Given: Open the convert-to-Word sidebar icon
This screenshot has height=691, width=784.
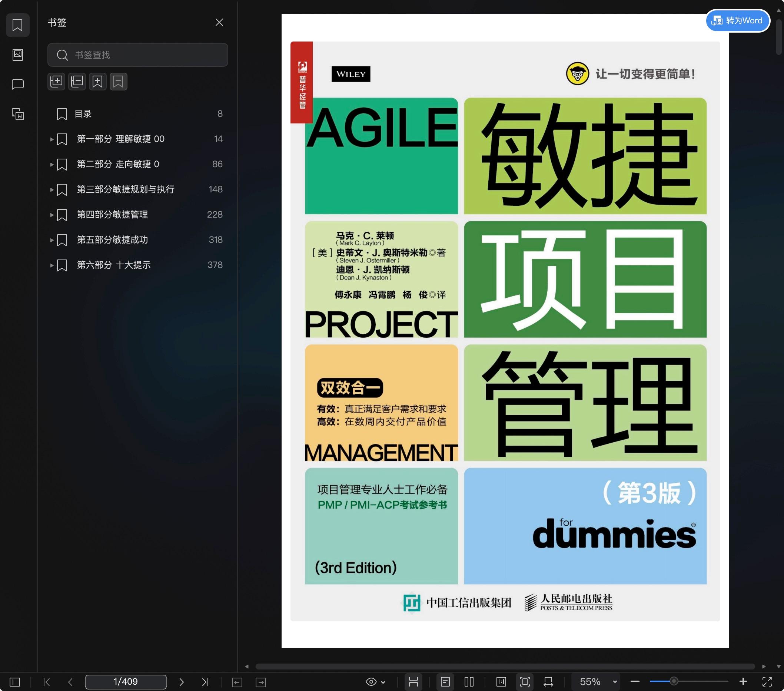Looking at the screenshot, I should [18, 114].
